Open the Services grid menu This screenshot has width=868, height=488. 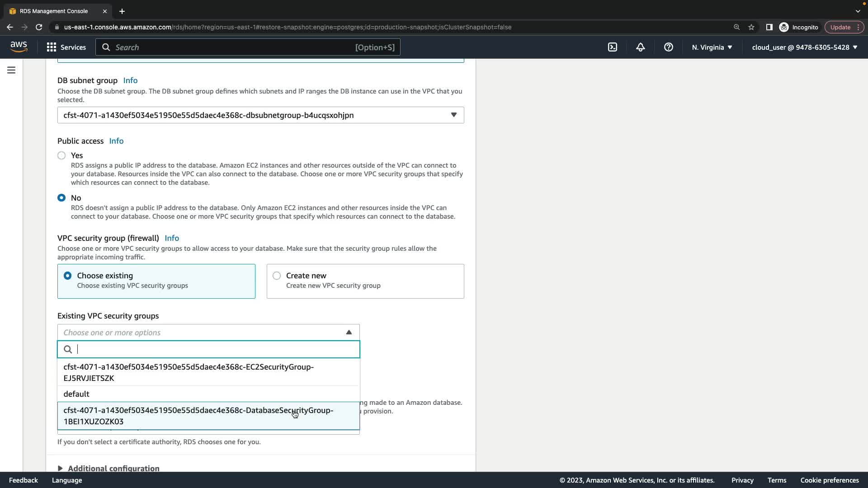click(x=66, y=47)
